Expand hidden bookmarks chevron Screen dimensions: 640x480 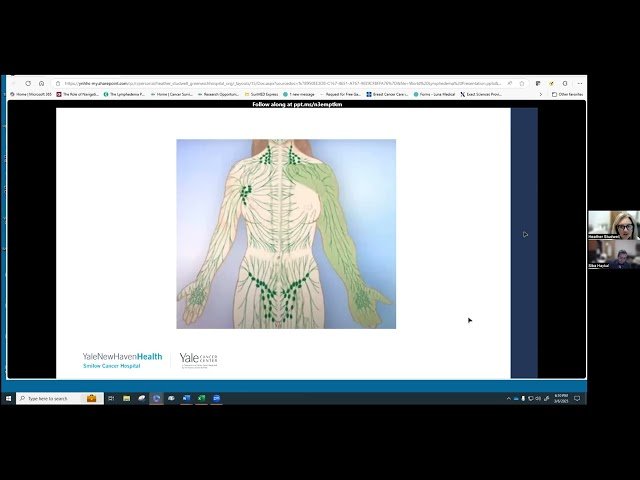click(x=541, y=94)
